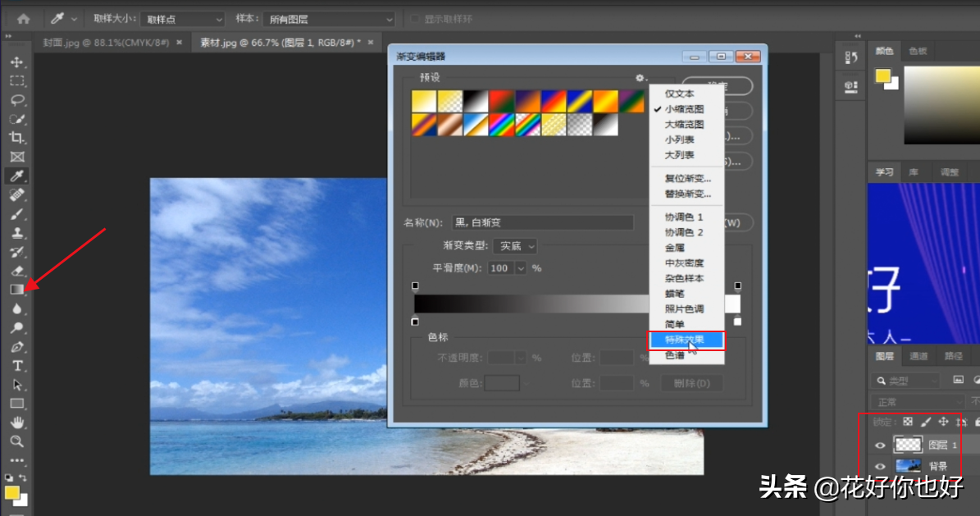Toggle the 显示取样环 checkbox
The image size is (980, 516).
pyautogui.click(x=414, y=20)
